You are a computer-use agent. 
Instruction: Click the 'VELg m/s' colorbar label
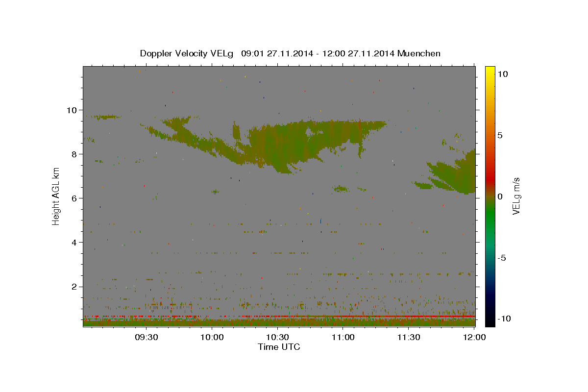pos(515,196)
